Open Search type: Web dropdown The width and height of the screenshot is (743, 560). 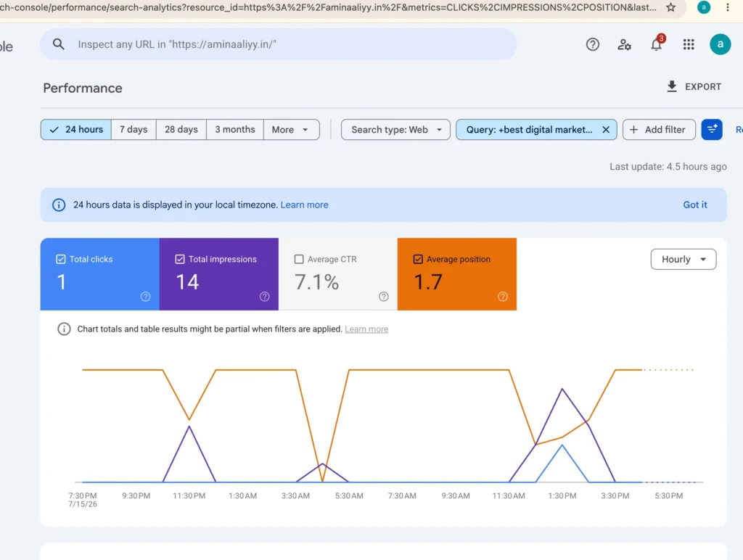point(395,130)
